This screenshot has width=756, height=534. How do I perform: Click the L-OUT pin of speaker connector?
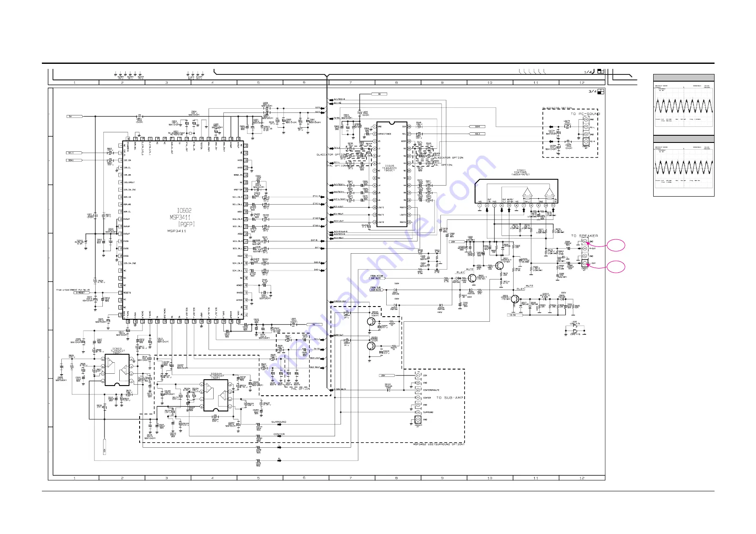585,263
